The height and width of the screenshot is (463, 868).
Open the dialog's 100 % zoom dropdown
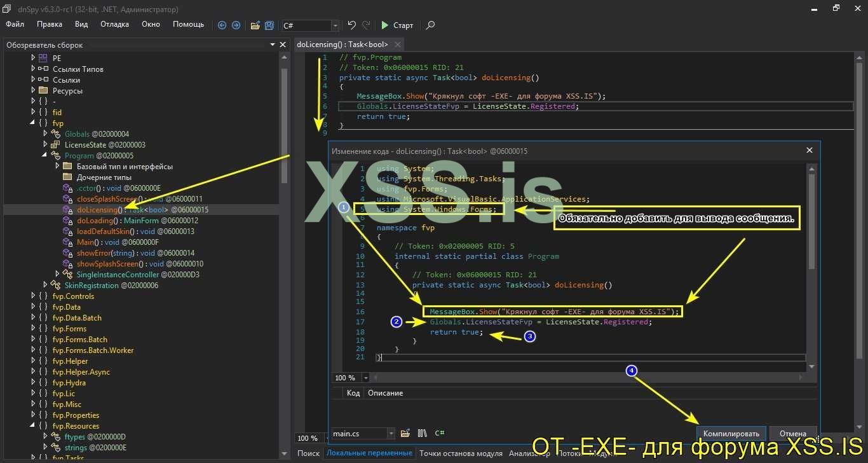(x=367, y=378)
